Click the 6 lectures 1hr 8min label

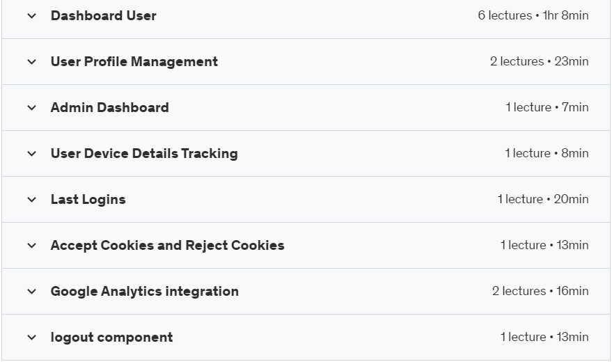click(533, 15)
